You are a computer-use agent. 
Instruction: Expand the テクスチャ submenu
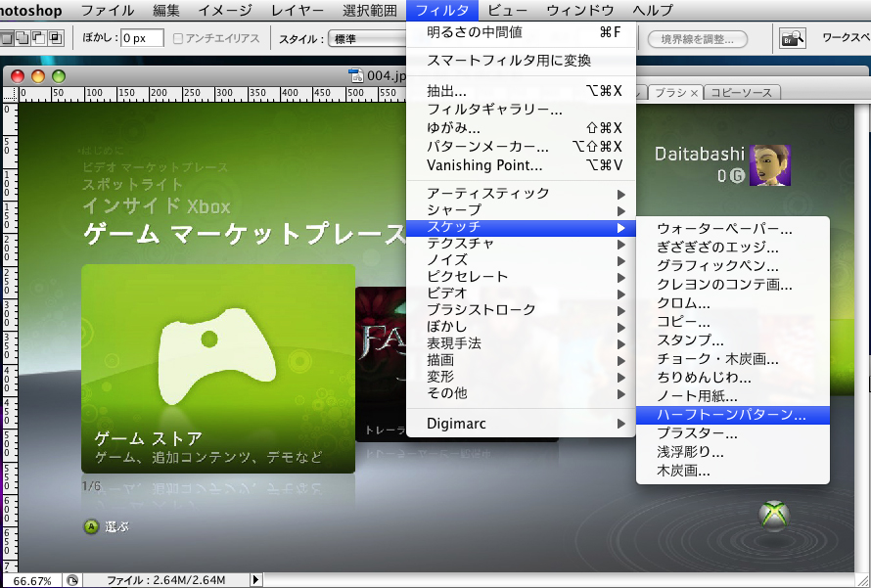point(521,244)
